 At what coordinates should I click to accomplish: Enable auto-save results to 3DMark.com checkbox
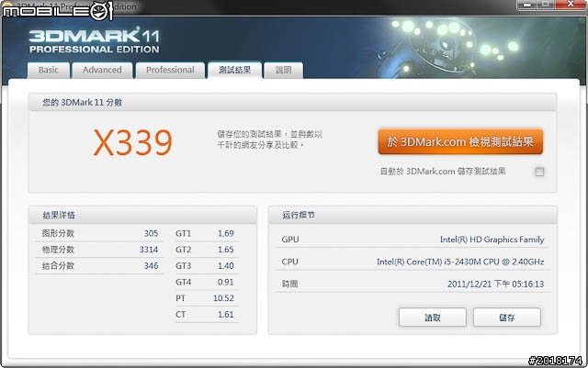[539, 172]
